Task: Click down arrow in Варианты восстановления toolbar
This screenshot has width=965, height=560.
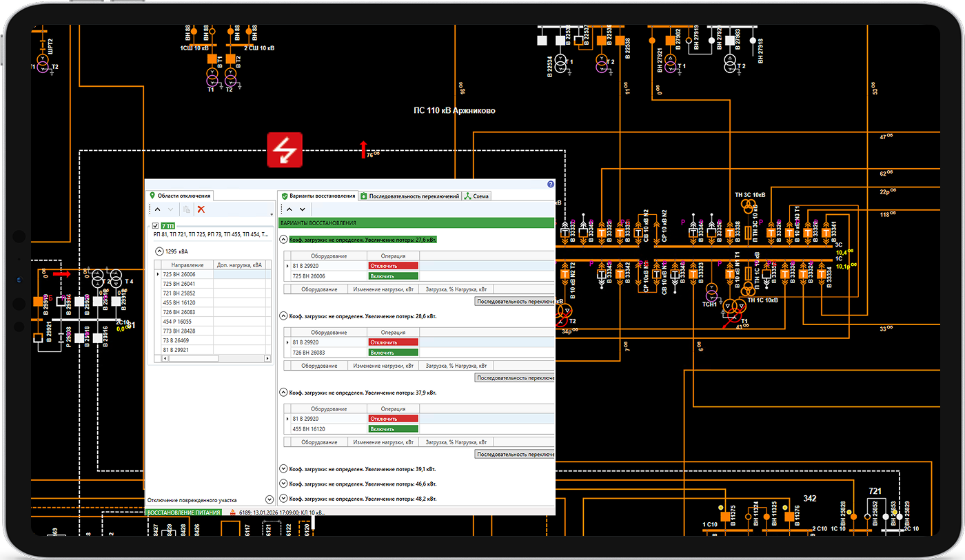Action: click(x=302, y=209)
